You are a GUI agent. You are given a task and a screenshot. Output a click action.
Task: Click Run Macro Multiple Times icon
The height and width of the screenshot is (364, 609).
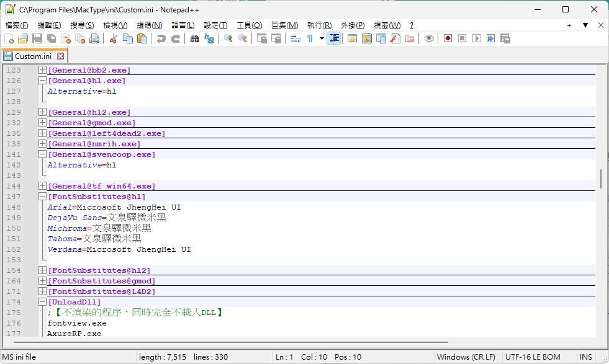point(490,38)
